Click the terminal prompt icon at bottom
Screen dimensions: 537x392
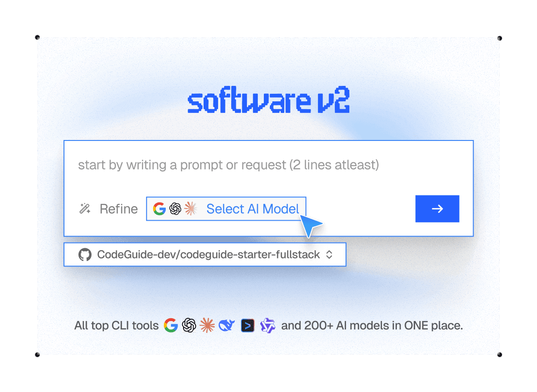point(247,325)
